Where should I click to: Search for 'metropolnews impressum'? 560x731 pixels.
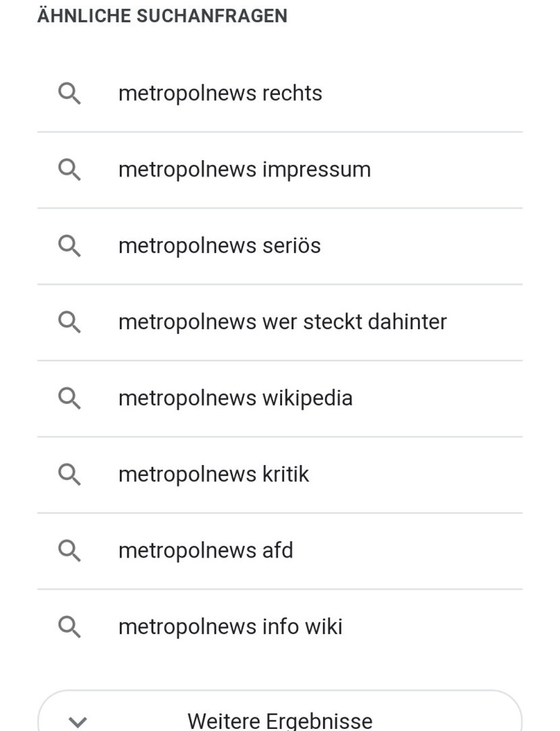click(x=244, y=169)
